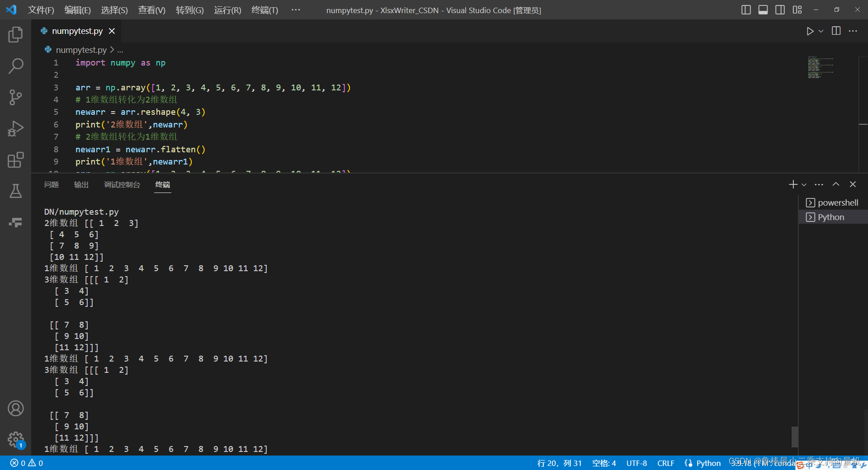Open Accounts menu in activity bar

coord(15,409)
